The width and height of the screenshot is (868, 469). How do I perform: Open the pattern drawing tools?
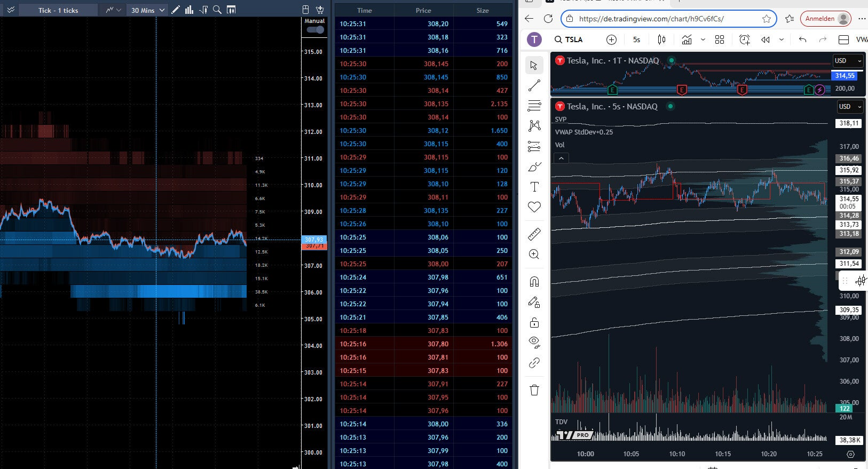pyautogui.click(x=534, y=126)
